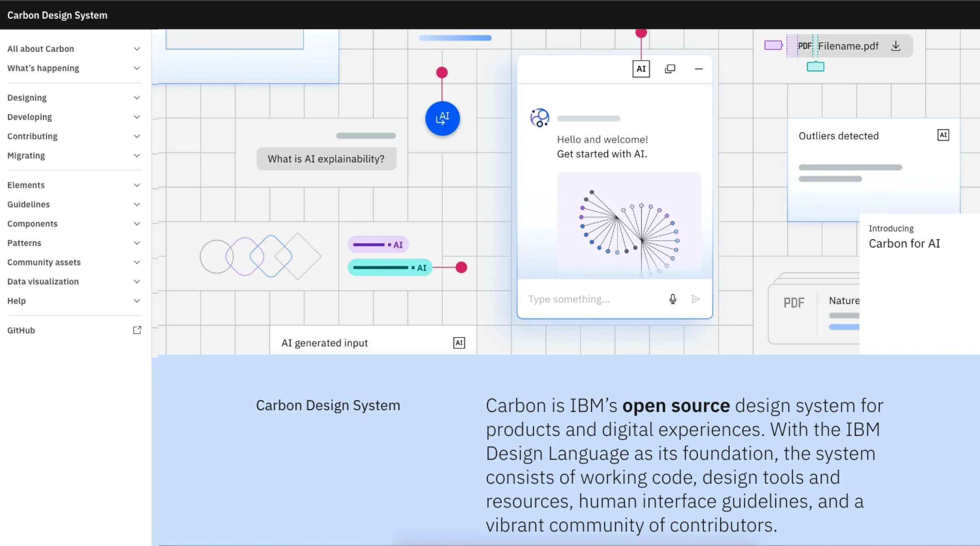Image resolution: width=980 pixels, height=546 pixels.
Task: Open the Data visualization sidebar item
Action: (x=74, y=282)
